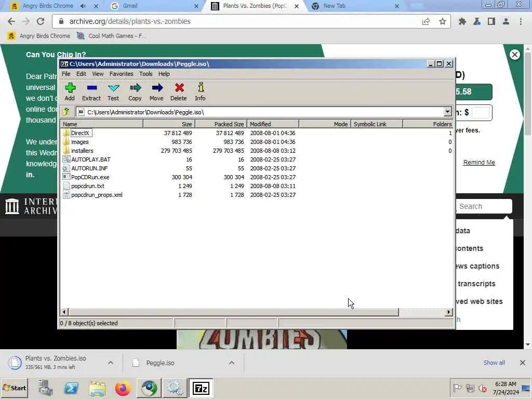Dismiss the donation banner close icon
Image resolution: width=532 pixels, height=399 pixels.
pos(515,54)
